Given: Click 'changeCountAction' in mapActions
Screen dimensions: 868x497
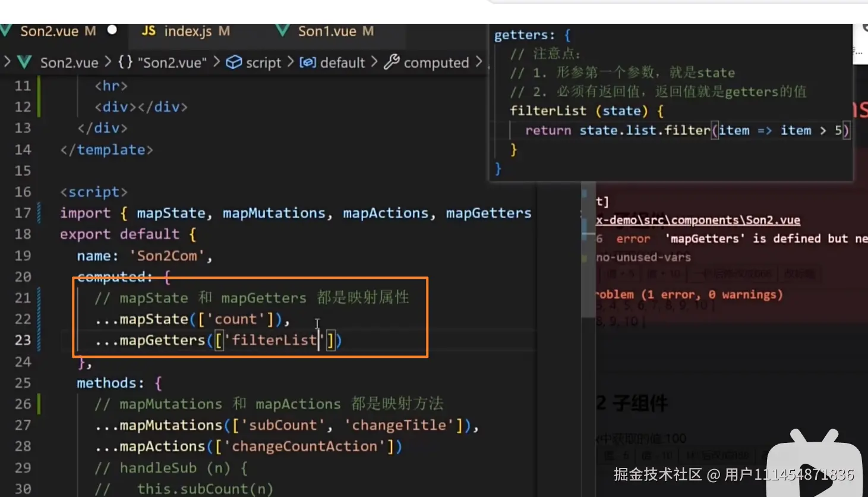Looking at the screenshot, I should click(x=304, y=446).
